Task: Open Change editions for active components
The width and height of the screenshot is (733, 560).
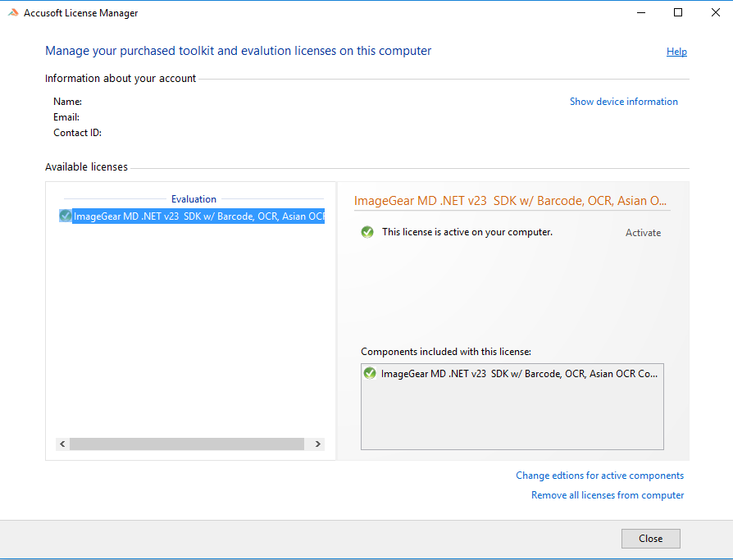Action: tap(600, 476)
